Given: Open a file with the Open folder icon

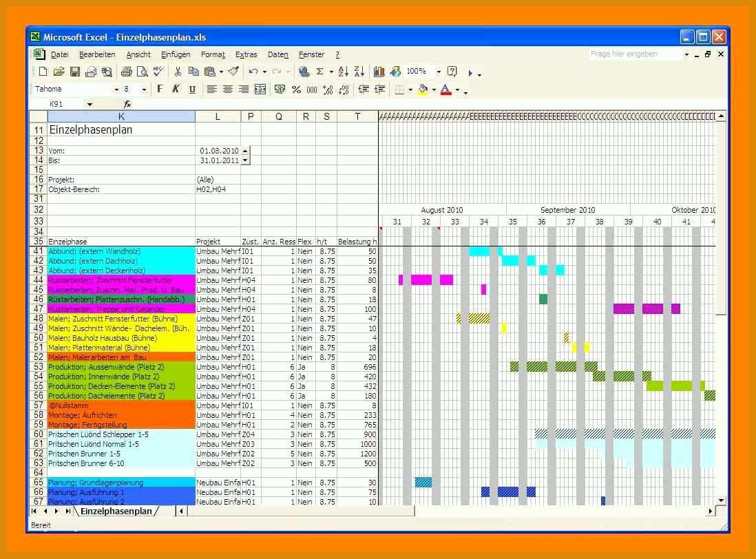Looking at the screenshot, I should coord(59,72).
